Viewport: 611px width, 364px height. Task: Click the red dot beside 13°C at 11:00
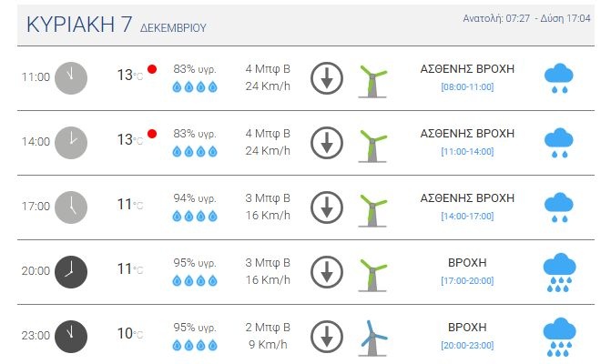152,69
